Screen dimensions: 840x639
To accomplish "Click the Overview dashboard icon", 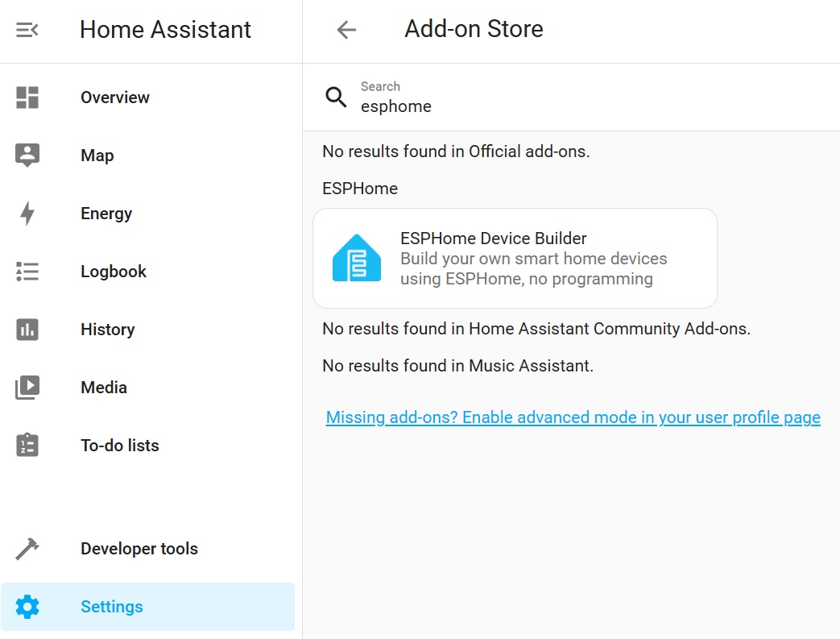I will pos(27,98).
